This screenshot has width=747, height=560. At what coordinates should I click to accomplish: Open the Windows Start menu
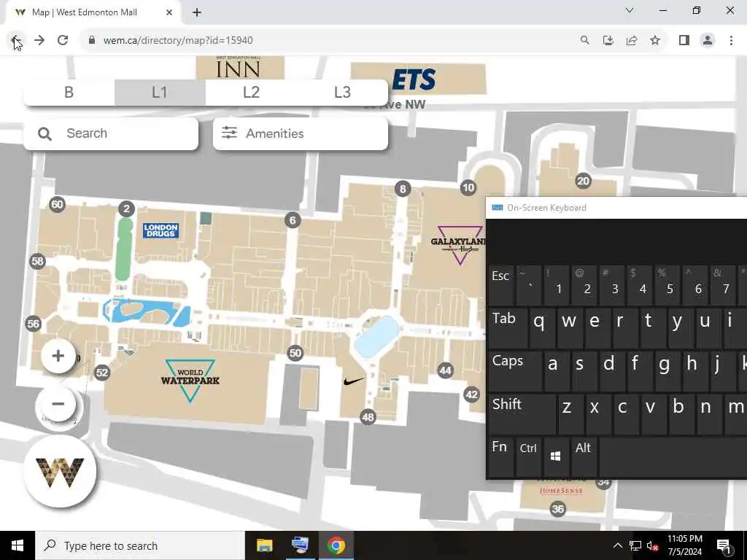pos(18,545)
